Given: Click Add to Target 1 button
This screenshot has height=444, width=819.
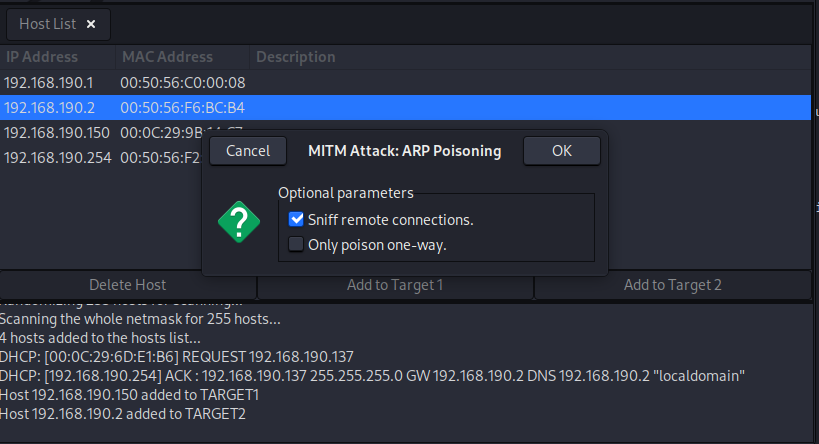Looking at the screenshot, I should pos(395,285).
